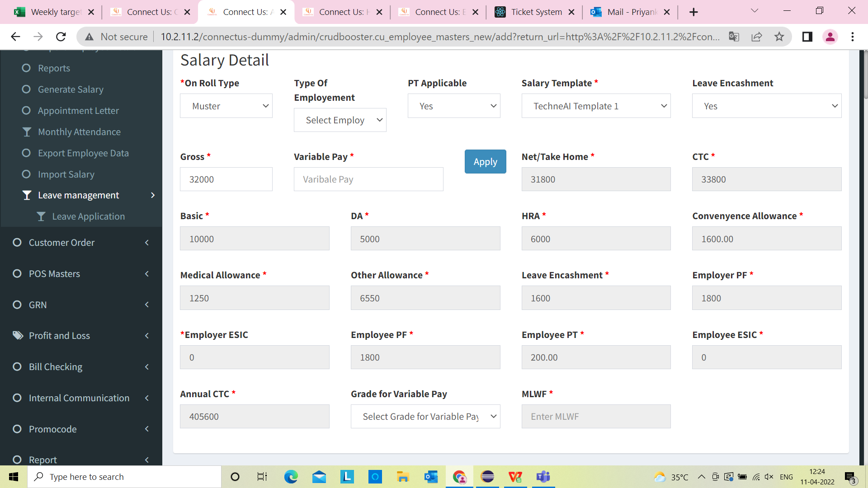Open the Salary Template dropdown
Screen dimensions: 868x488
coord(596,106)
